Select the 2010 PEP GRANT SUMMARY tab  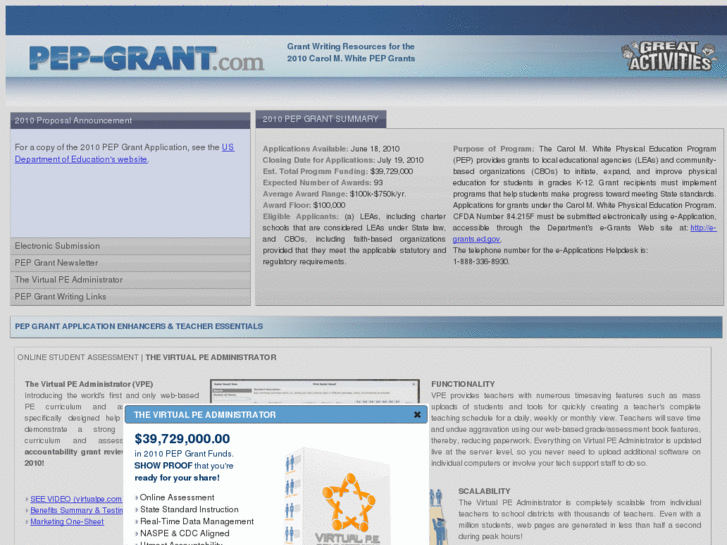click(321, 119)
